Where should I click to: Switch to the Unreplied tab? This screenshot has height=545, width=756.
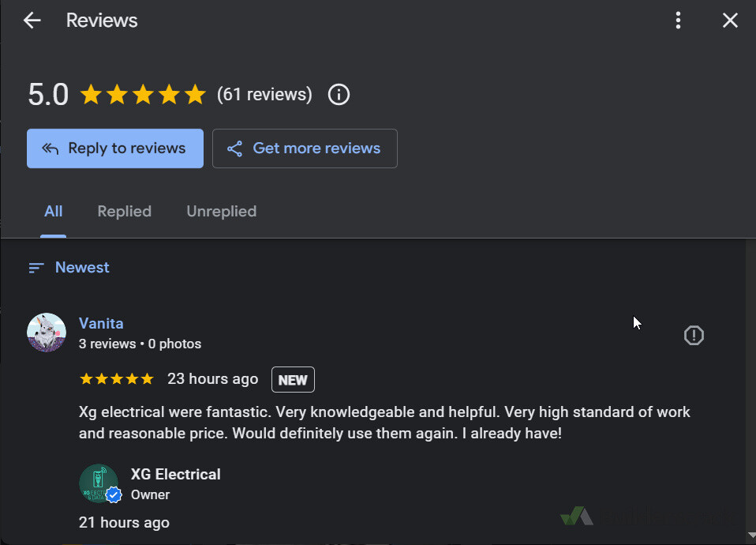coord(221,212)
